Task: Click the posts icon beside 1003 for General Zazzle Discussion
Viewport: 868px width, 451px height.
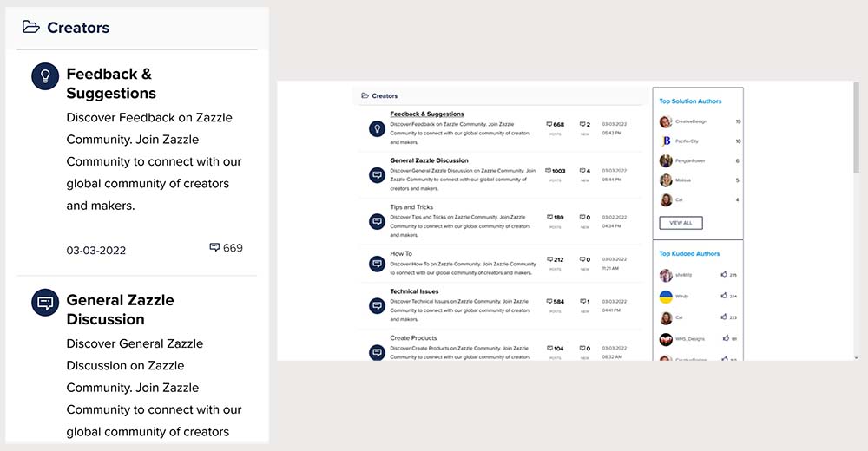Action: click(x=548, y=171)
